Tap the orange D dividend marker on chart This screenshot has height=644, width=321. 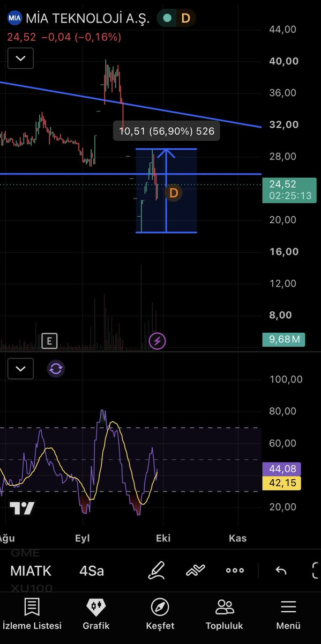point(173,193)
